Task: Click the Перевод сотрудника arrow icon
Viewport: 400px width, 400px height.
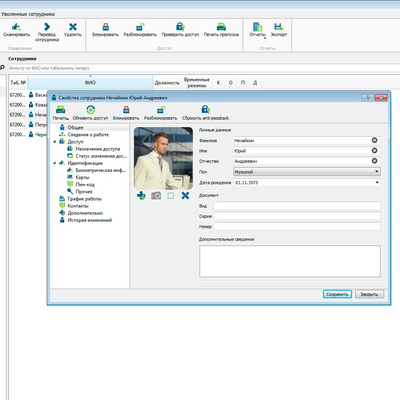Action: (x=47, y=27)
